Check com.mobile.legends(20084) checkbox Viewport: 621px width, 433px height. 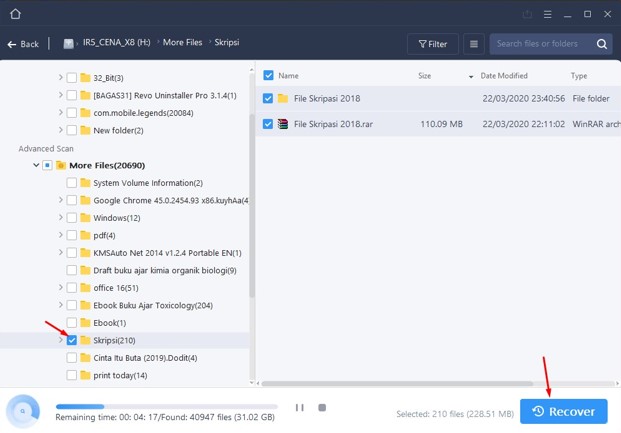tap(72, 113)
